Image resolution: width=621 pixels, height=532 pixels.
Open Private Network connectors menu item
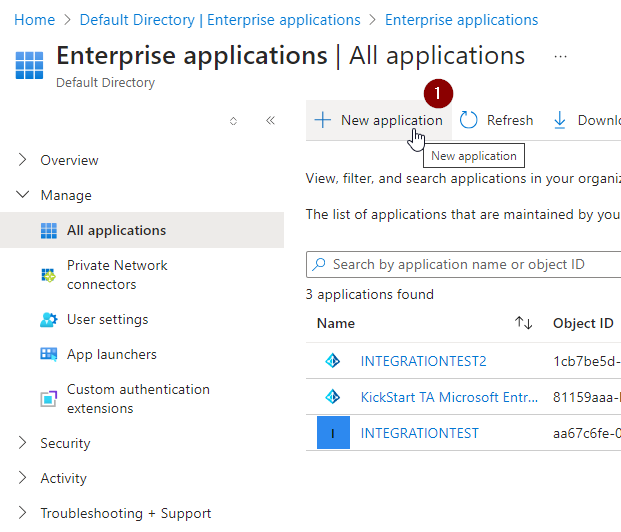[x=117, y=275]
